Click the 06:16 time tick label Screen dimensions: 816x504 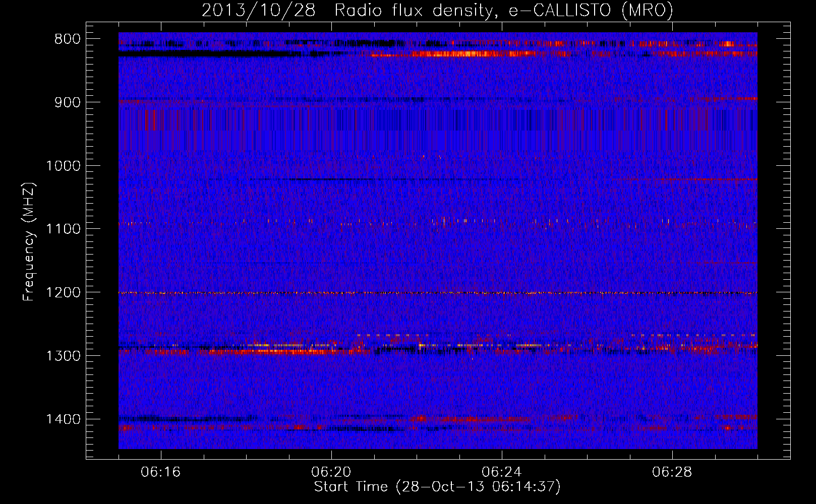click(x=161, y=472)
